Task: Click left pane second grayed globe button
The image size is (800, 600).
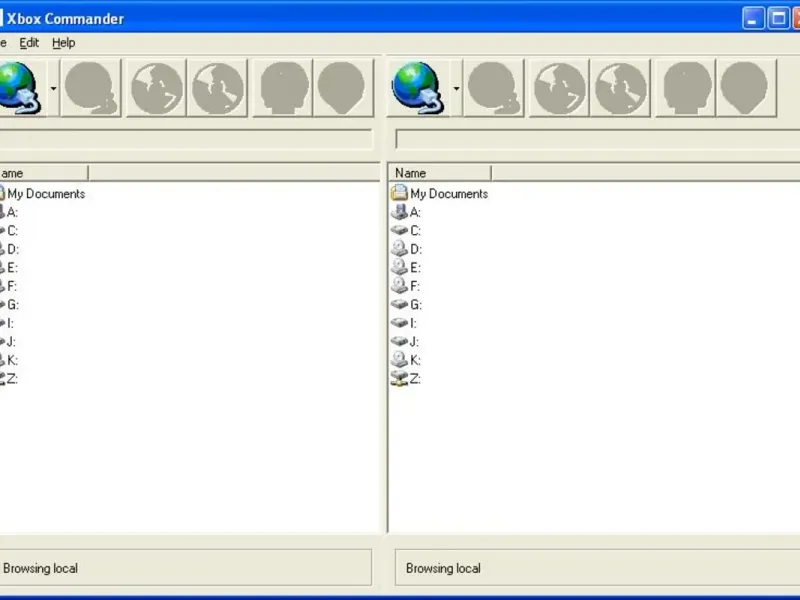Action: (x=218, y=88)
